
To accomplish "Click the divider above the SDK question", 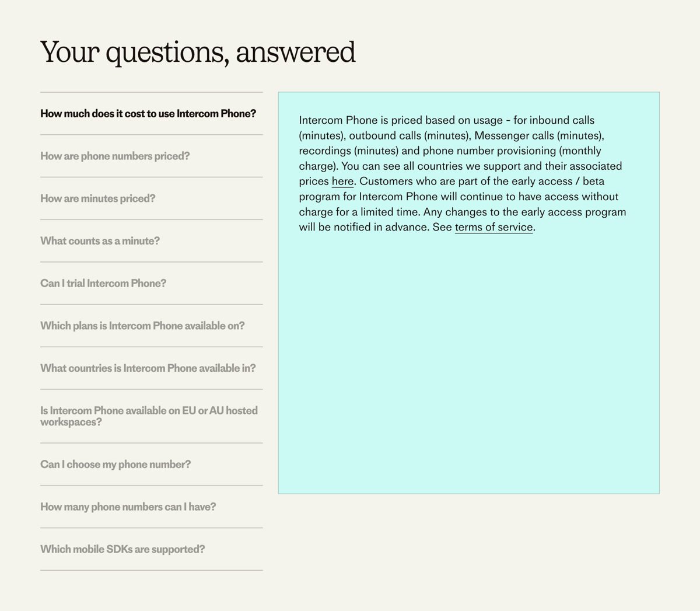I will [151, 527].
